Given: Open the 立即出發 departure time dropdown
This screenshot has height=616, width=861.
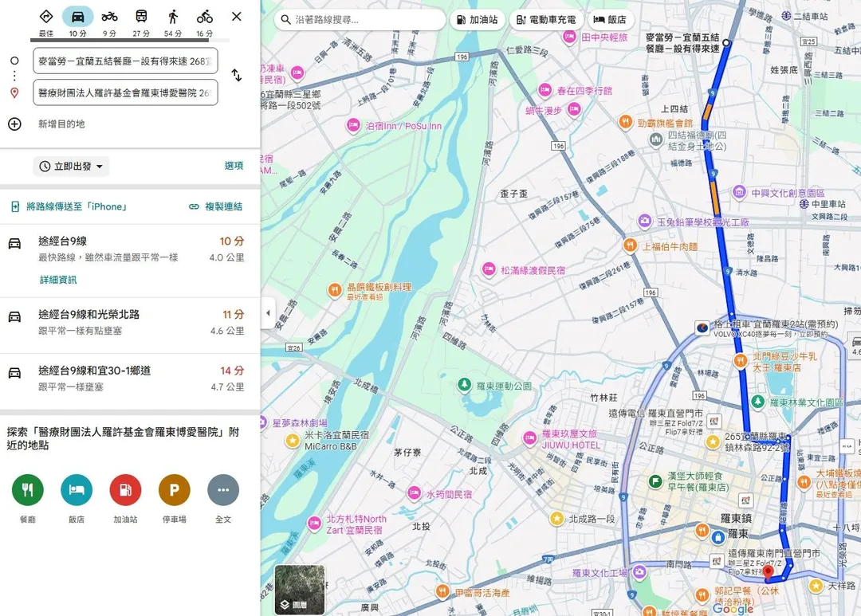Looking at the screenshot, I should coord(72,167).
